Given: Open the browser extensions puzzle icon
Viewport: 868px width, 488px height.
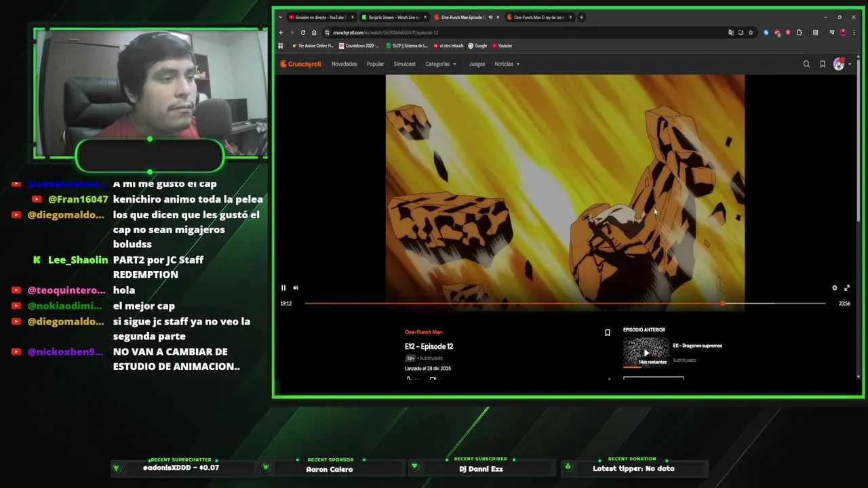Looking at the screenshot, I should pyautogui.click(x=800, y=33).
